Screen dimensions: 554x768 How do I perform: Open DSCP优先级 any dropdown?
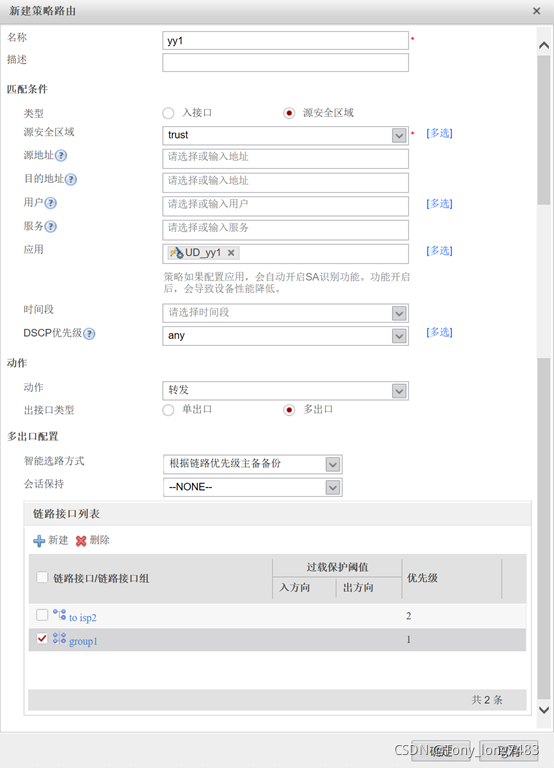(x=399, y=336)
